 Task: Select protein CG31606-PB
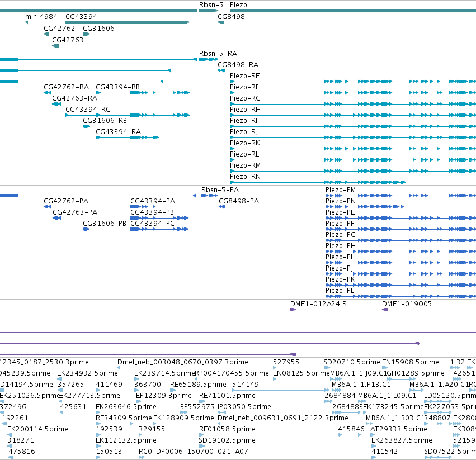tap(105, 224)
